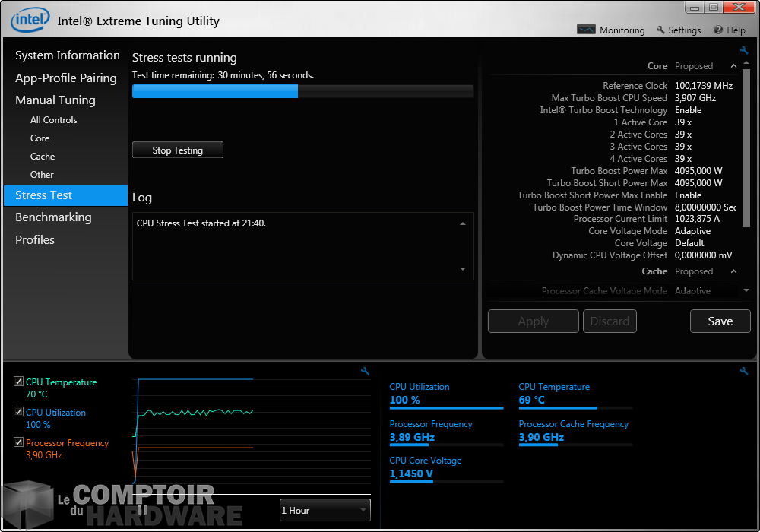Disable Processor Frequency graph checkbox

coord(19,442)
